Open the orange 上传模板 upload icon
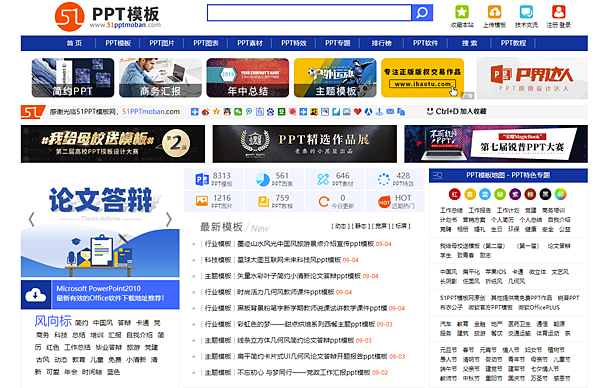 tap(494, 12)
